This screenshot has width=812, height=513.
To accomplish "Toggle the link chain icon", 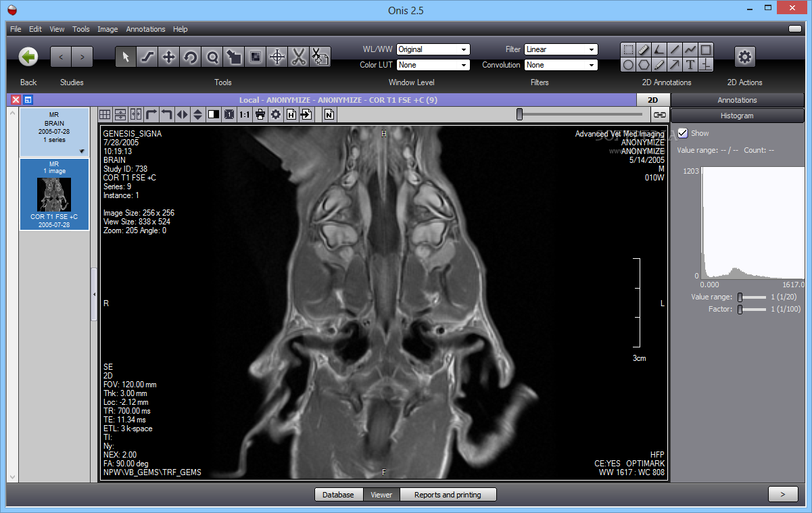I will 659,115.
